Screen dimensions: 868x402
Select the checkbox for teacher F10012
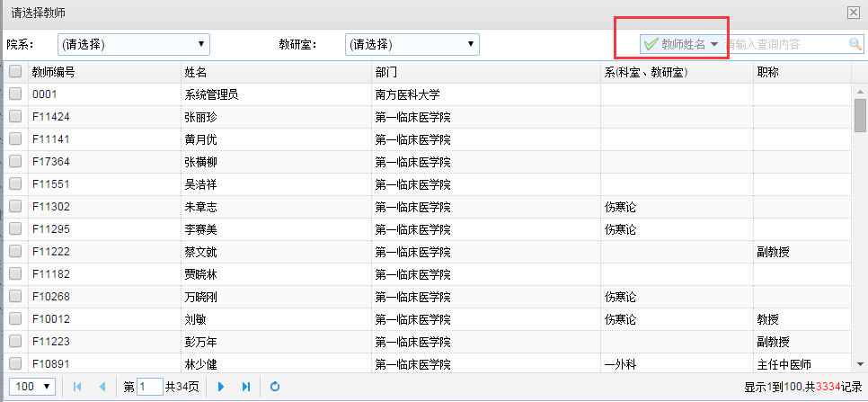click(x=15, y=318)
